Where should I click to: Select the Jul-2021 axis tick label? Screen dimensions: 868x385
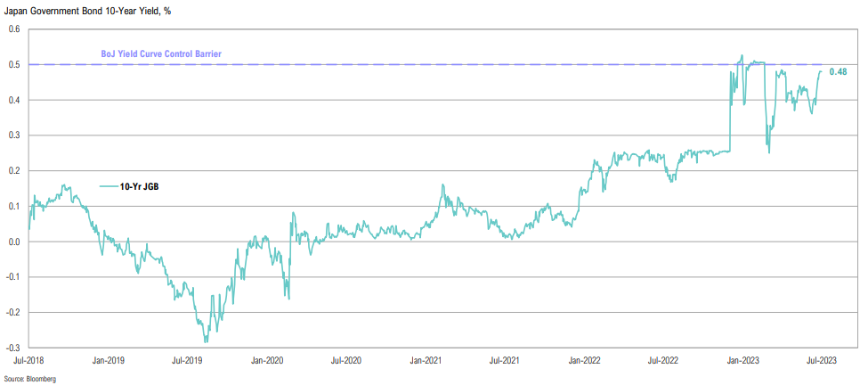tap(503, 361)
